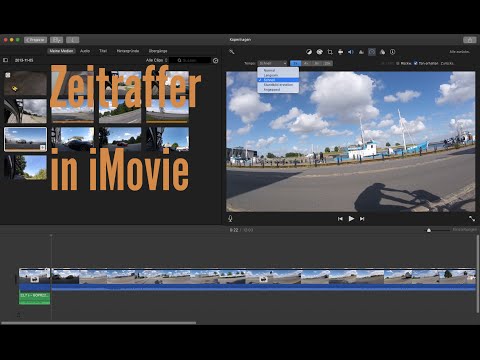Open timeline Einstellungen

(464, 230)
